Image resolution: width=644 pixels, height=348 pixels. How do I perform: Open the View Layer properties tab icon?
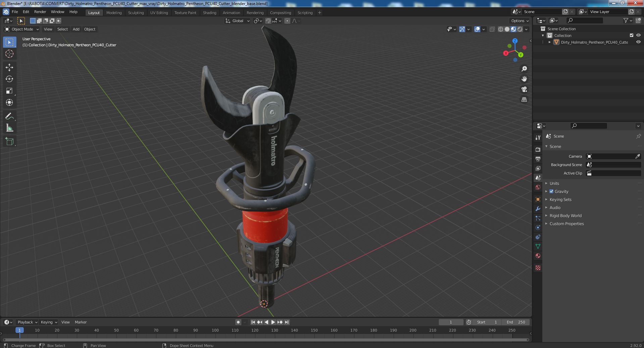538,168
